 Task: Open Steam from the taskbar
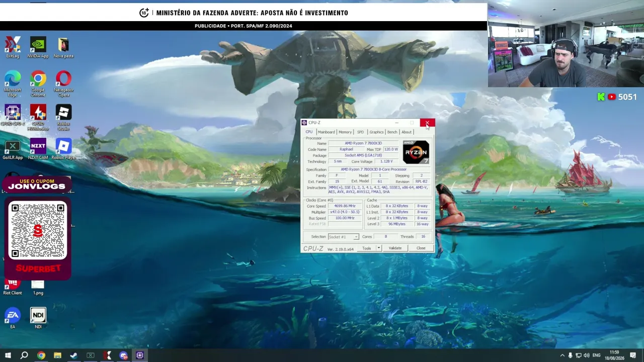click(74, 355)
